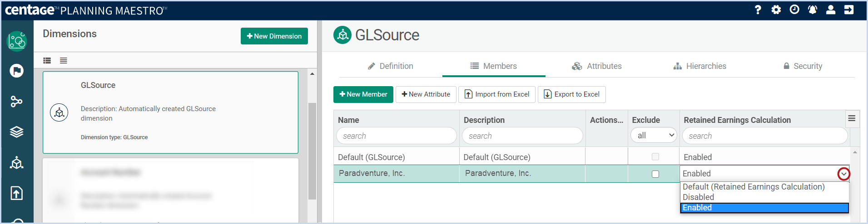Screen dimensions: 868x224
Task: Select the Default (GLSource) description cell
Action: coord(522,157)
